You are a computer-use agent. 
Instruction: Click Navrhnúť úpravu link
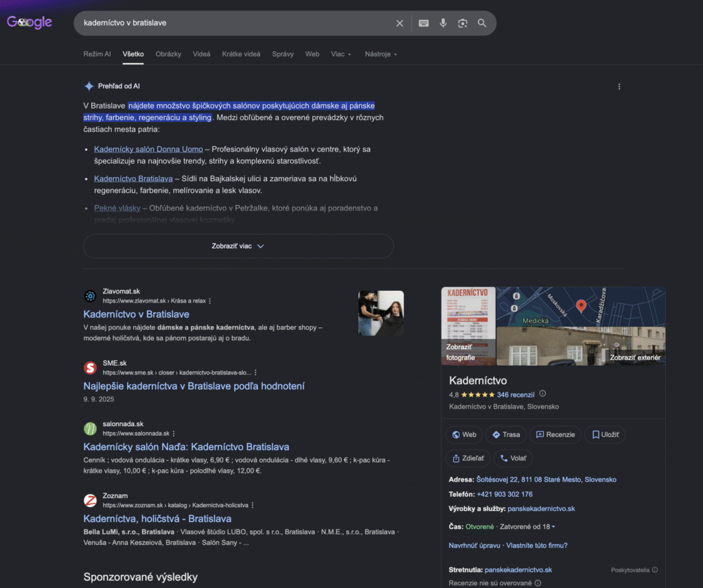[x=474, y=545]
